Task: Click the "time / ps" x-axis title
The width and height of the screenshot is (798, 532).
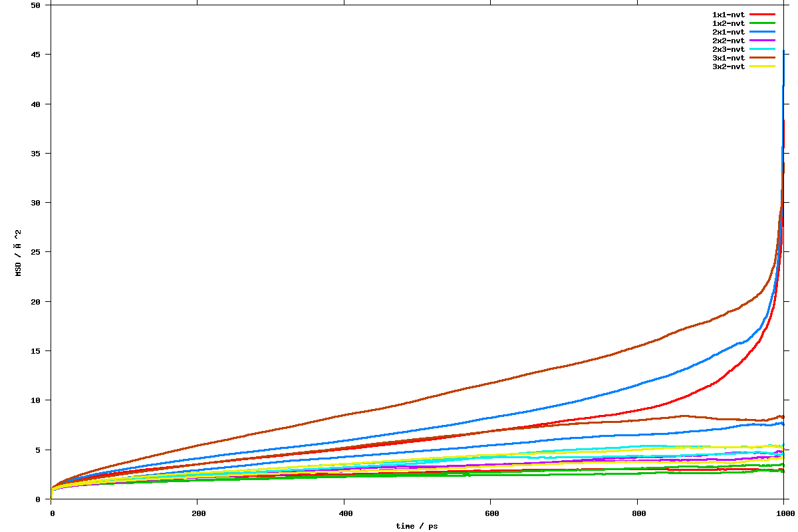Action: (417, 526)
